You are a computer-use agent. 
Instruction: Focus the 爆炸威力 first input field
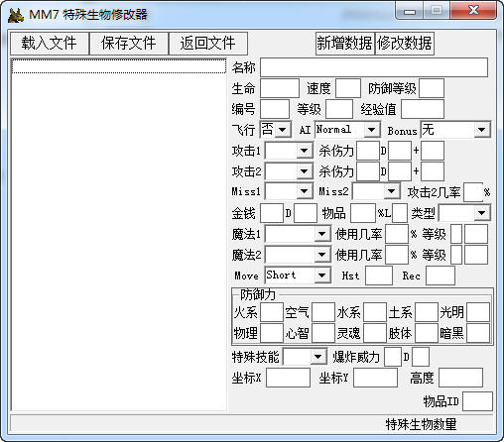tap(393, 357)
